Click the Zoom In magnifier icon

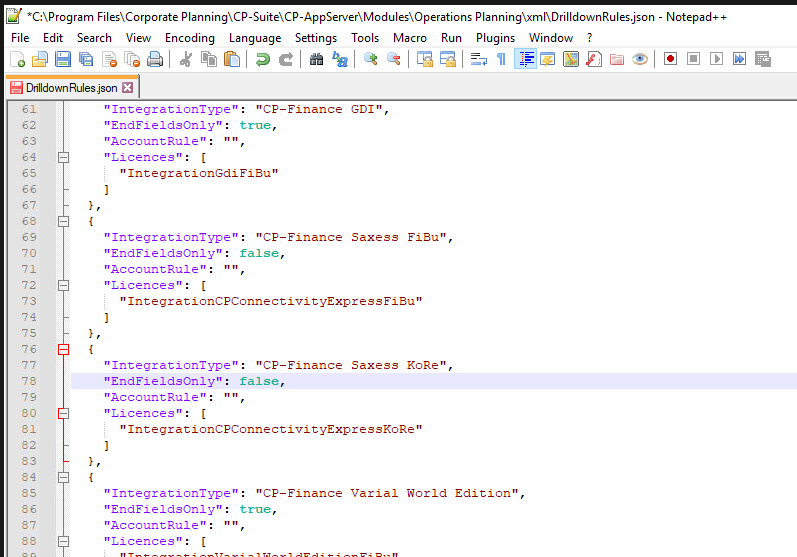pyautogui.click(x=371, y=60)
